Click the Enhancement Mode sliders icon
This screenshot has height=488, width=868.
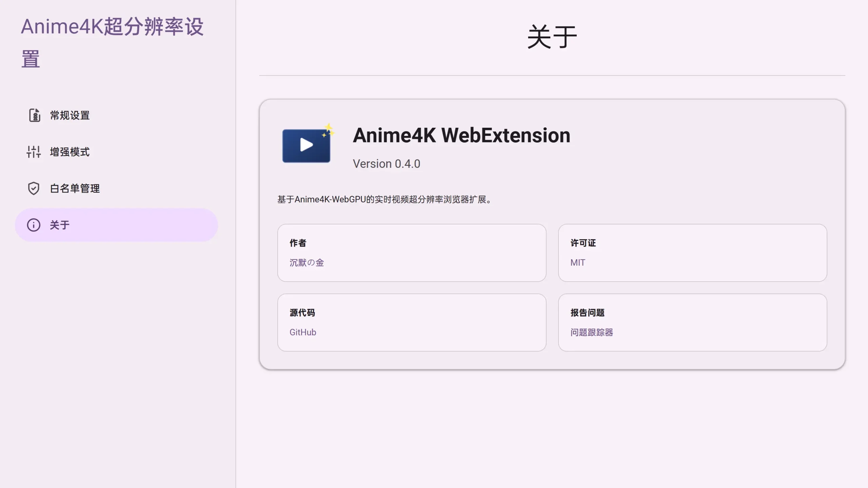[34, 152]
